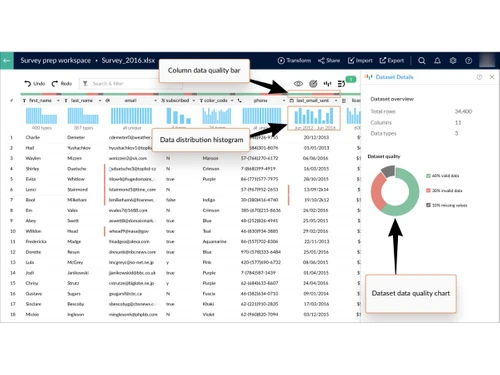The width and height of the screenshot is (500, 375).
Task: Select the cell 'Indigo' in row 7
Action: click(209, 200)
